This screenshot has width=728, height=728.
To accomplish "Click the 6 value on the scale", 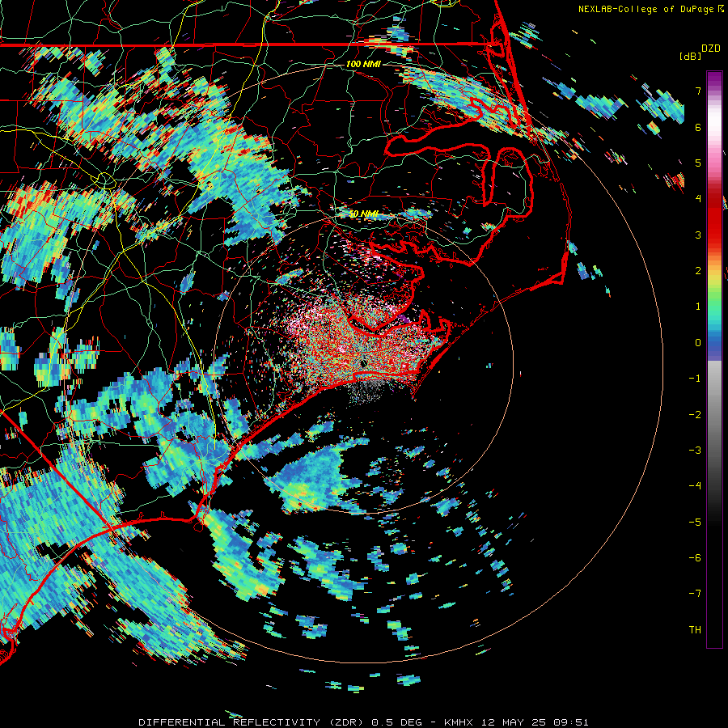I will click(698, 127).
